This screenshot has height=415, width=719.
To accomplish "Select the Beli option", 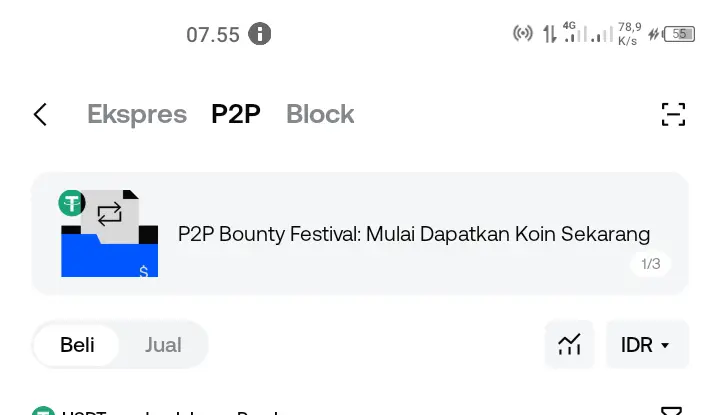I will coord(77,345).
